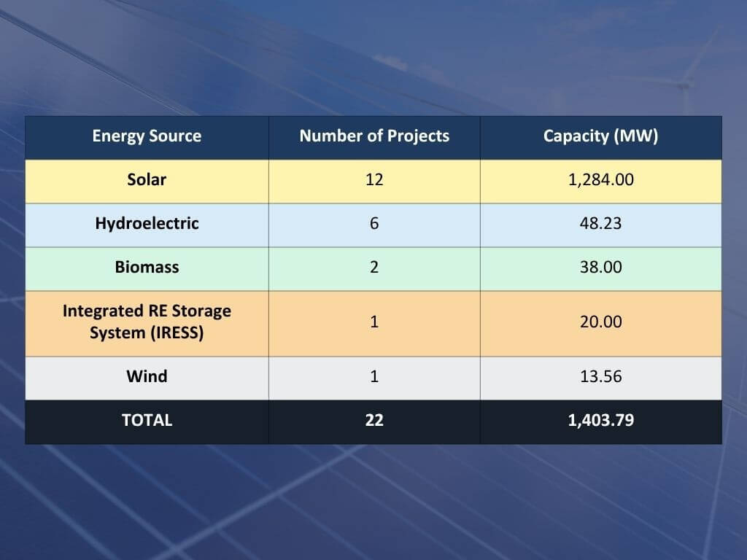Select the 13.56 capacity cell
The width and height of the screenshot is (747, 560).
(x=600, y=377)
